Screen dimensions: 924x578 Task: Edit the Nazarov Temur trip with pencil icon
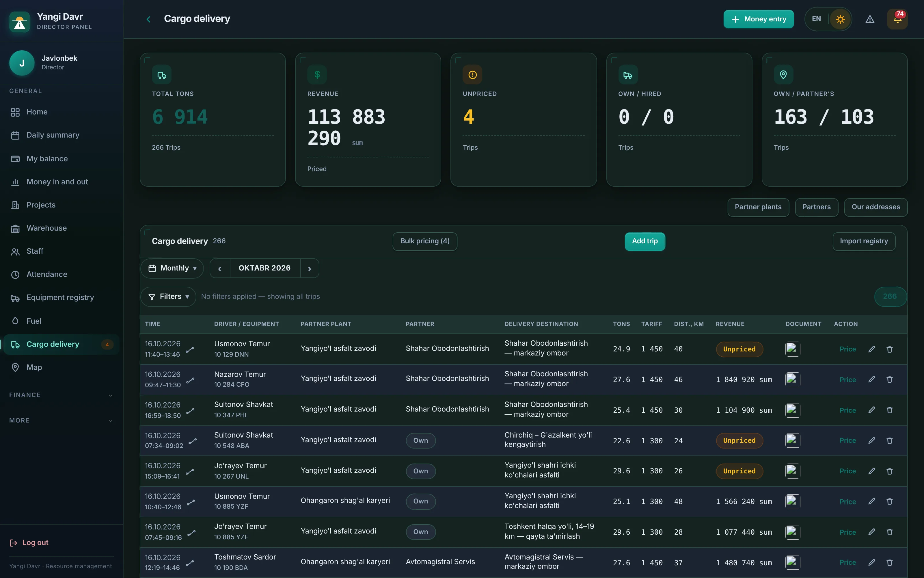point(872,379)
